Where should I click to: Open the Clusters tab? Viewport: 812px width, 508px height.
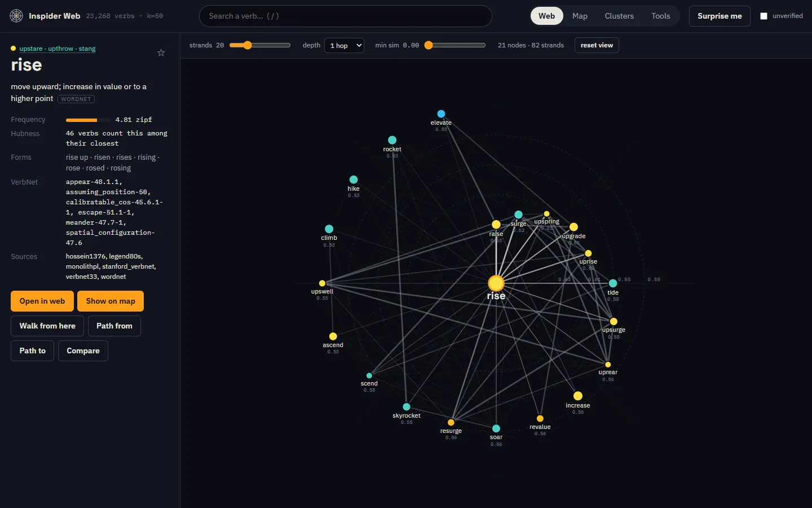coord(619,16)
